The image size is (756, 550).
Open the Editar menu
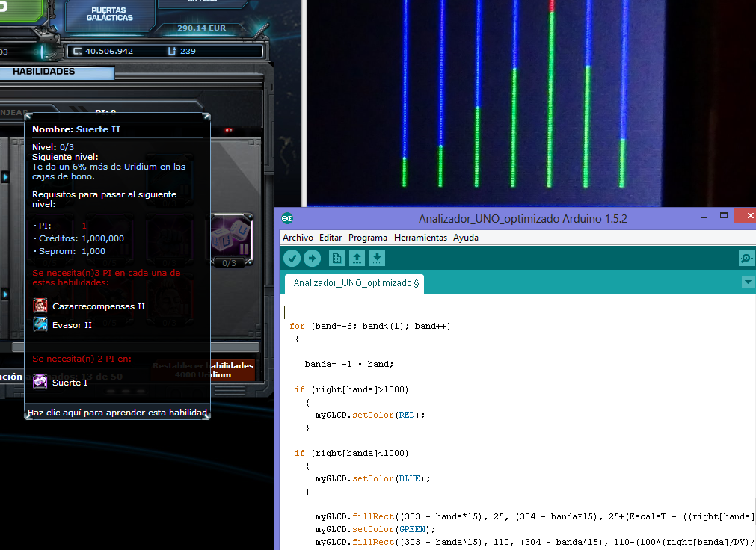pyautogui.click(x=331, y=238)
